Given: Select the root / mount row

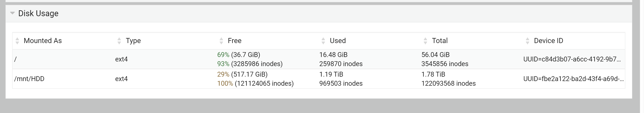Looking at the screenshot, I should [319, 59].
